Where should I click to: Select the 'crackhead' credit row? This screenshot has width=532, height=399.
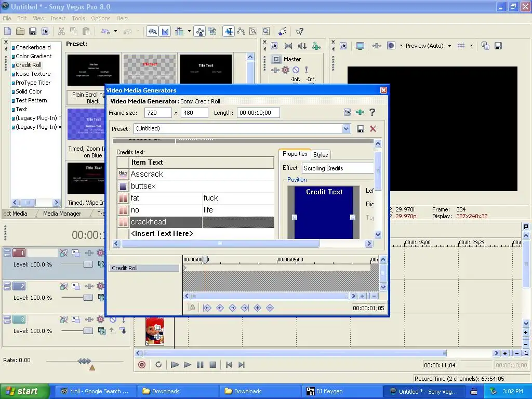click(202, 222)
